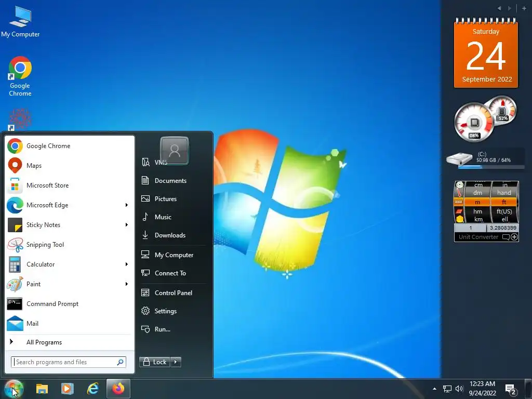
Task: Click the calendar gadget showing Saturday 24
Action: click(x=486, y=54)
